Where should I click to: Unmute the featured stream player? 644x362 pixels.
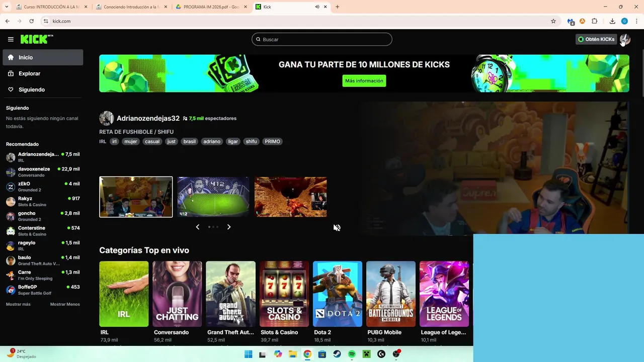[337, 228]
